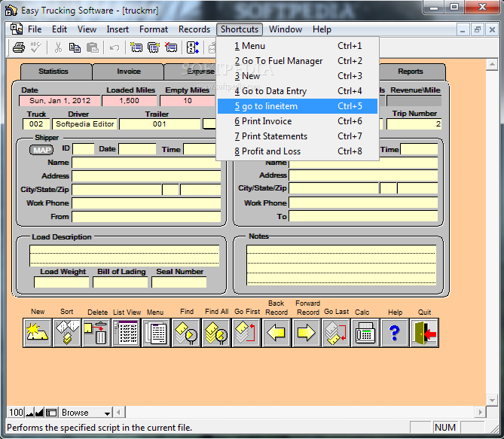Click the Notes text area

click(341, 265)
